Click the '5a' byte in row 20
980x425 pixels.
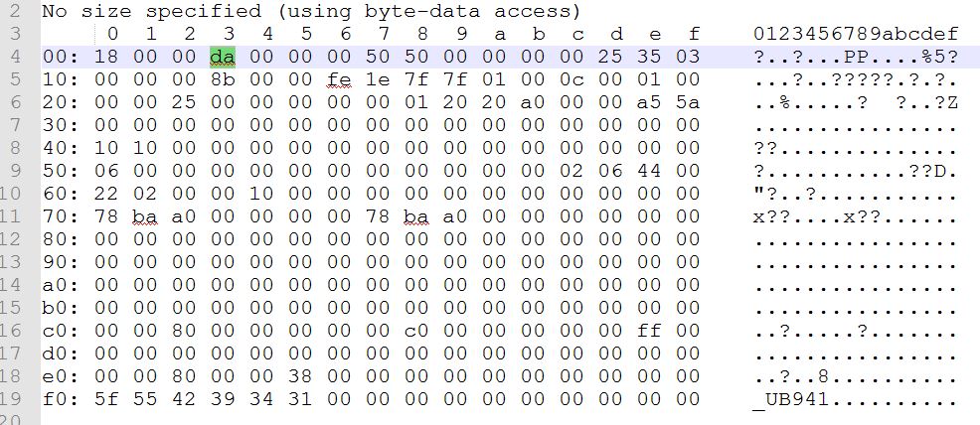(x=688, y=102)
